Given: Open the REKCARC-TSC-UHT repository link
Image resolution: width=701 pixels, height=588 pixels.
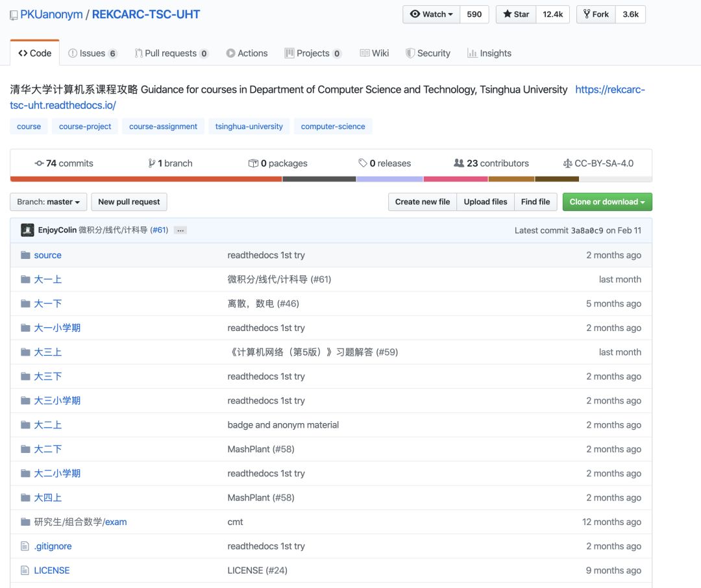Looking at the screenshot, I should pos(146,14).
